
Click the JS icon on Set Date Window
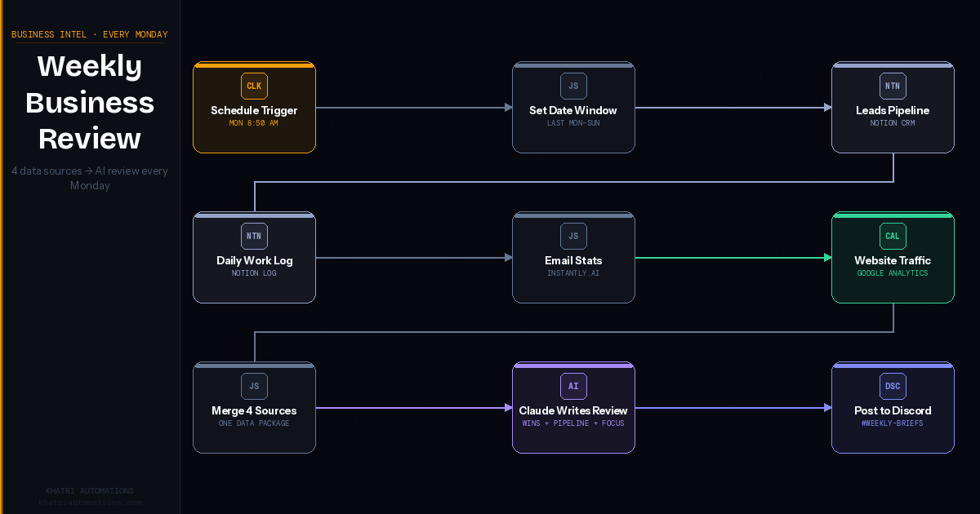coord(573,86)
